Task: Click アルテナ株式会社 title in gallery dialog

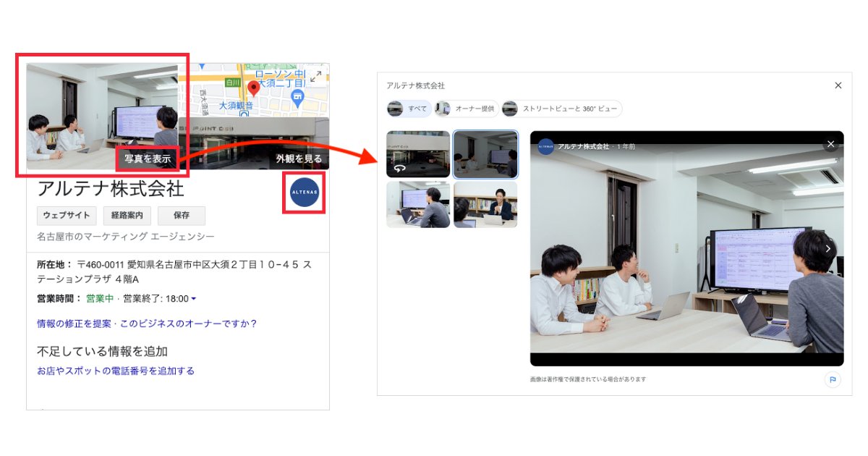Action: pos(416,85)
